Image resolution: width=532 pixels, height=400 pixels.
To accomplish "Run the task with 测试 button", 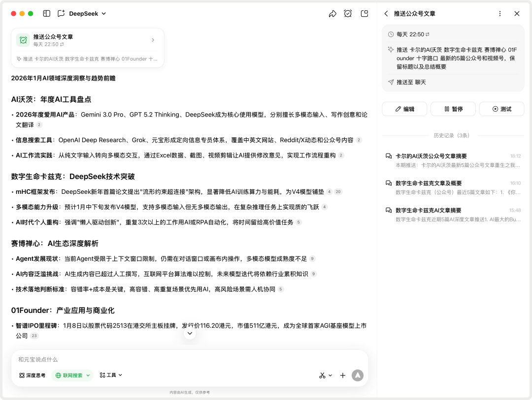I will coord(501,109).
